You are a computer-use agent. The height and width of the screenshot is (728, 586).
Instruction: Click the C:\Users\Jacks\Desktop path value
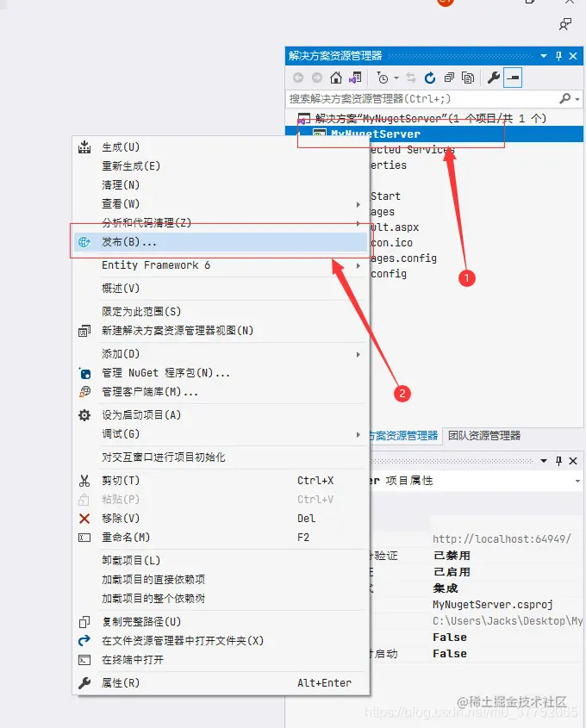[x=508, y=621]
